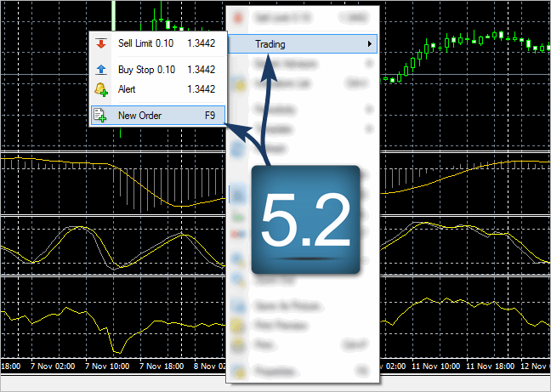Viewport: 551px width, 392px height.
Task: Expand the Trading submenu arrow
Action: pos(369,43)
